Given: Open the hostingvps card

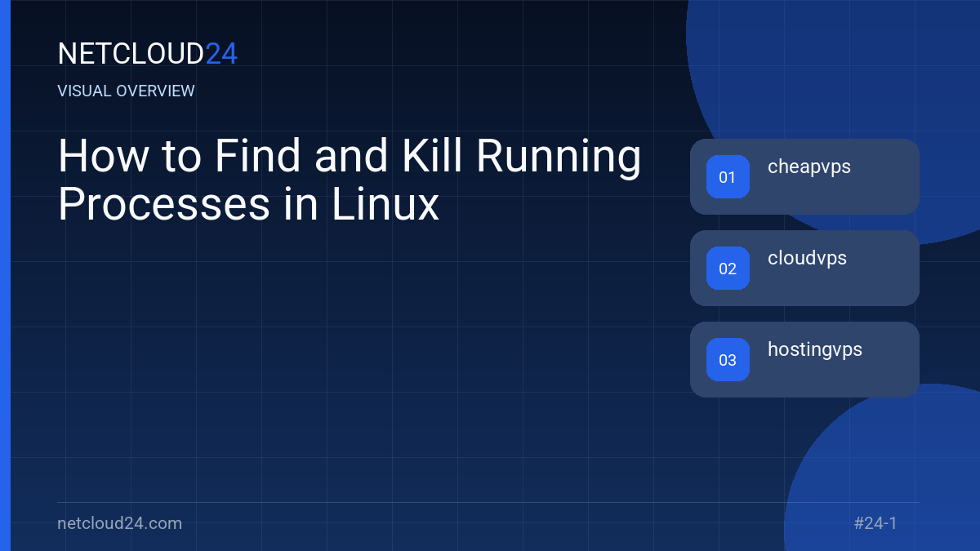Looking at the screenshot, I should click(x=804, y=359).
